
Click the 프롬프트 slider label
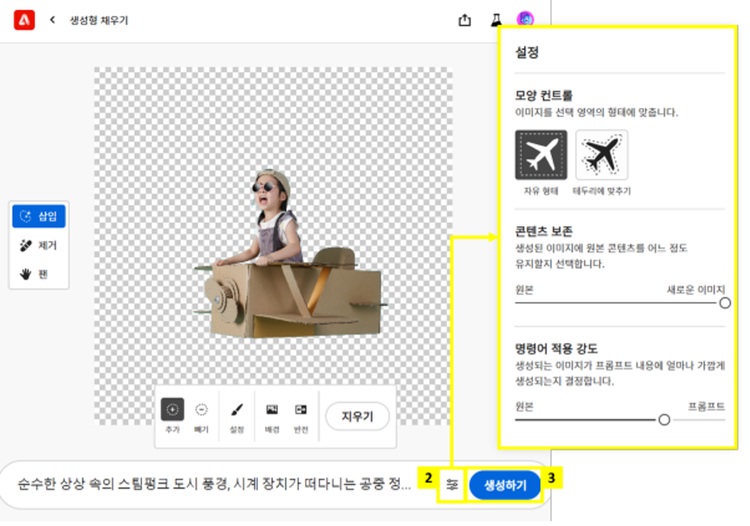click(x=706, y=406)
